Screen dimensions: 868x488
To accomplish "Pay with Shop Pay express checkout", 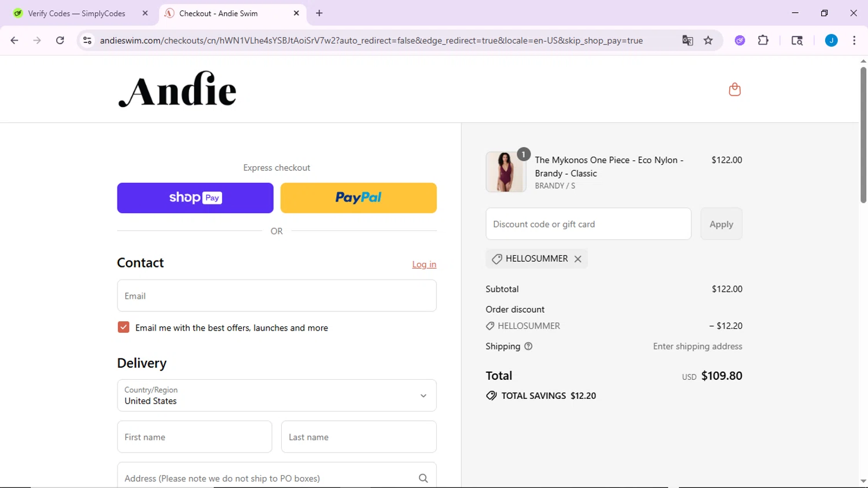I will click(x=195, y=198).
